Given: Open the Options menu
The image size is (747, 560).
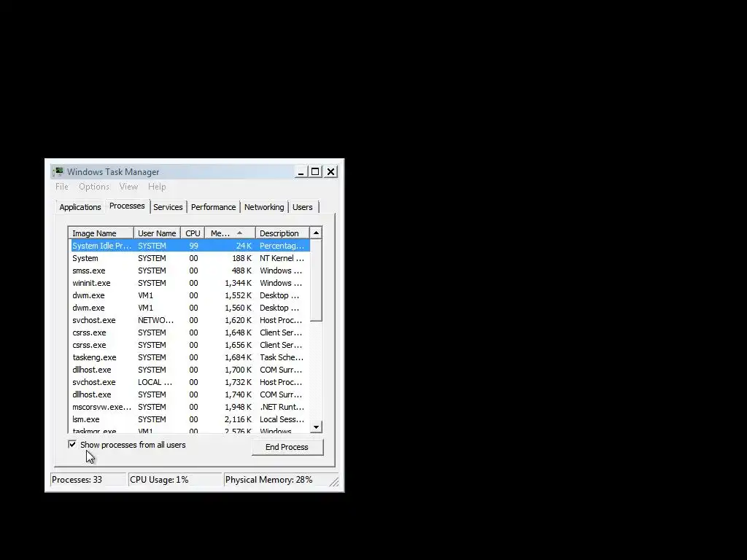Looking at the screenshot, I should coord(94,187).
